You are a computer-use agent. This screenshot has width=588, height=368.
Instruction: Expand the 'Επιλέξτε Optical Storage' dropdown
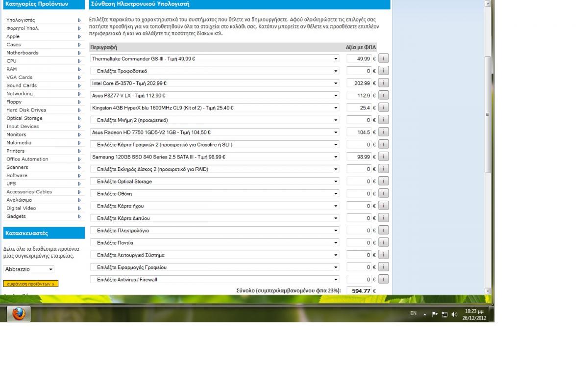tap(215, 182)
